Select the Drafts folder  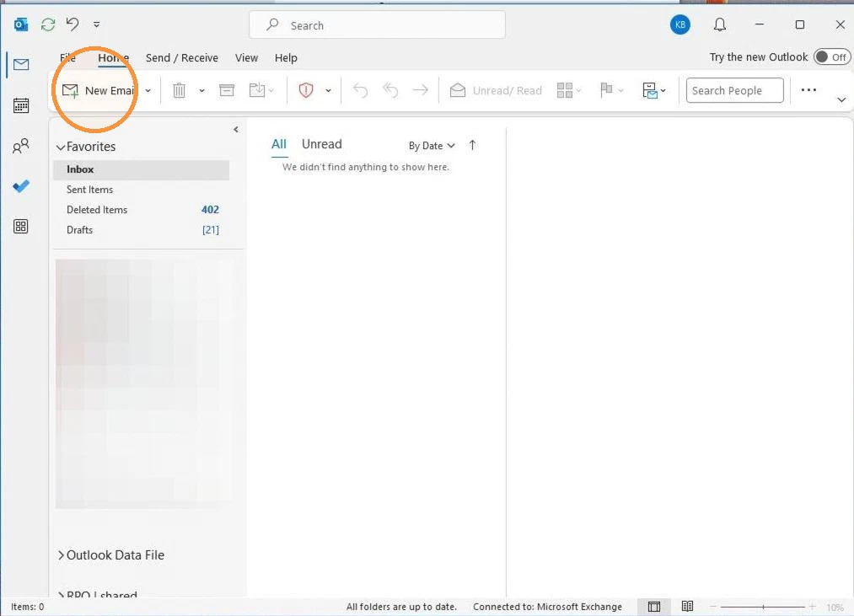[141, 230]
